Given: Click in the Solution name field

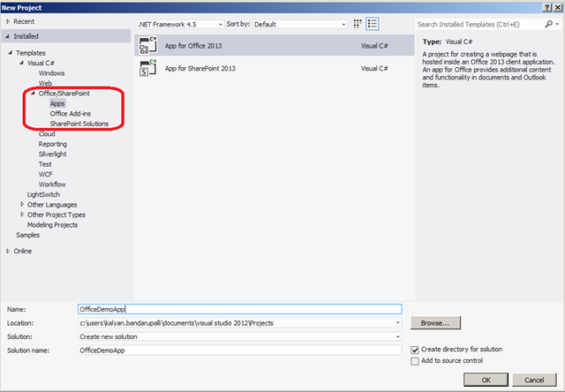Looking at the screenshot, I should pos(239,351).
